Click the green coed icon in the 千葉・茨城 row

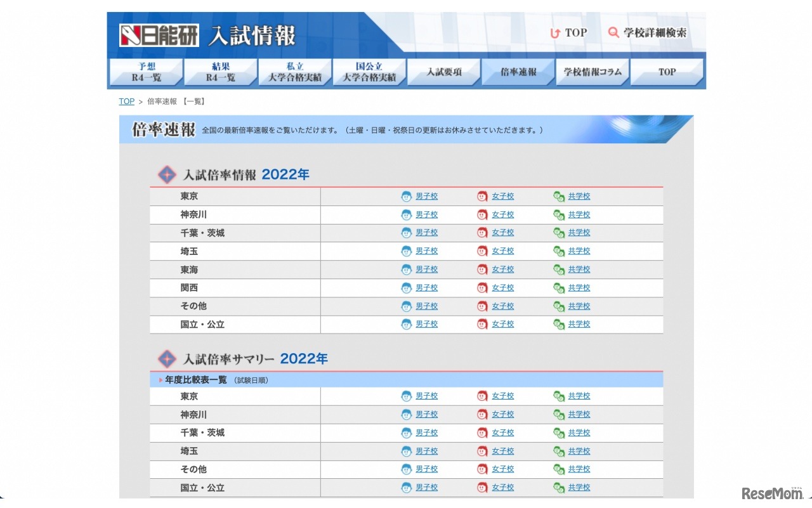559,232
